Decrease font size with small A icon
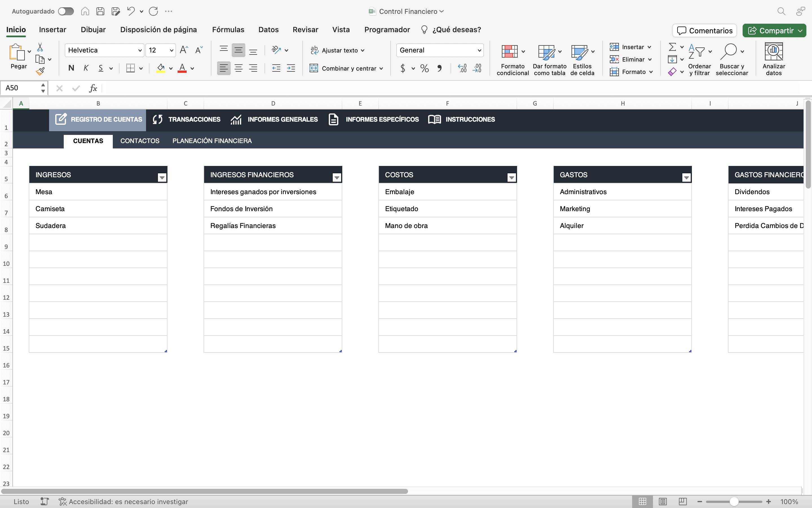 [x=199, y=50]
